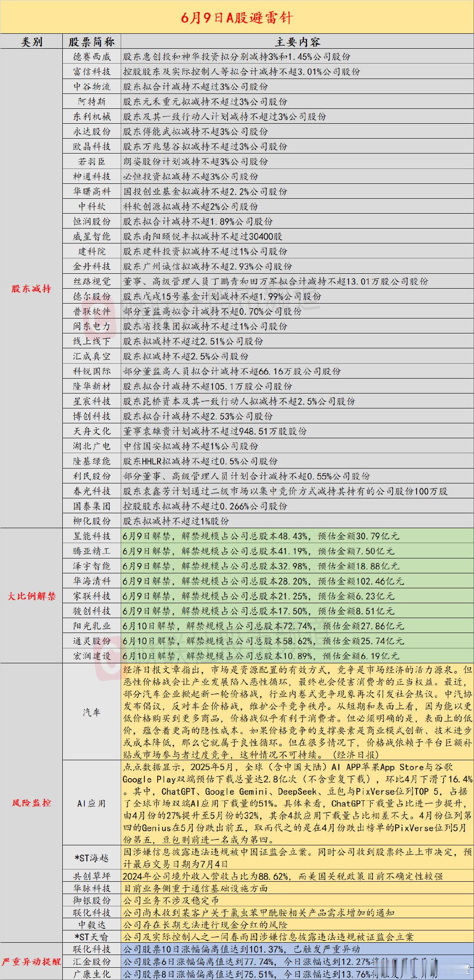474x980 pixels.
Task: Click '股东拟减持不超过1%股份' for 柳化股份
Action: point(176,521)
